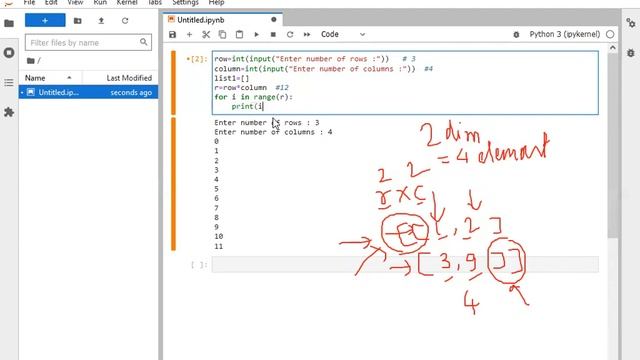The height and width of the screenshot is (360, 640).
Task: Show the running terminals and kernels panel
Action: click(9, 53)
